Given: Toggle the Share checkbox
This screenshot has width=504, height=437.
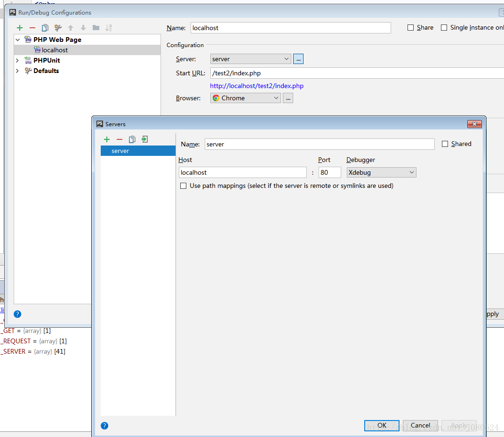Looking at the screenshot, I should (x=410, y=28).
